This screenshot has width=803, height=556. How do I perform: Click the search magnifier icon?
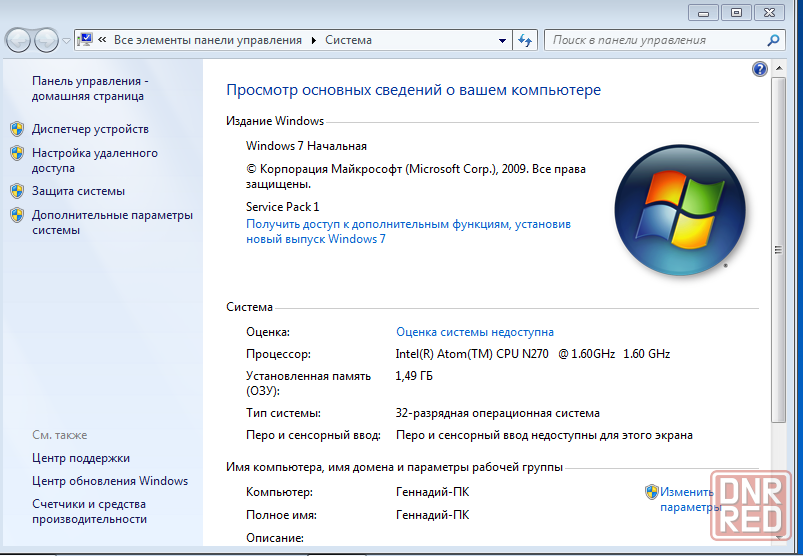pos(773,40)
